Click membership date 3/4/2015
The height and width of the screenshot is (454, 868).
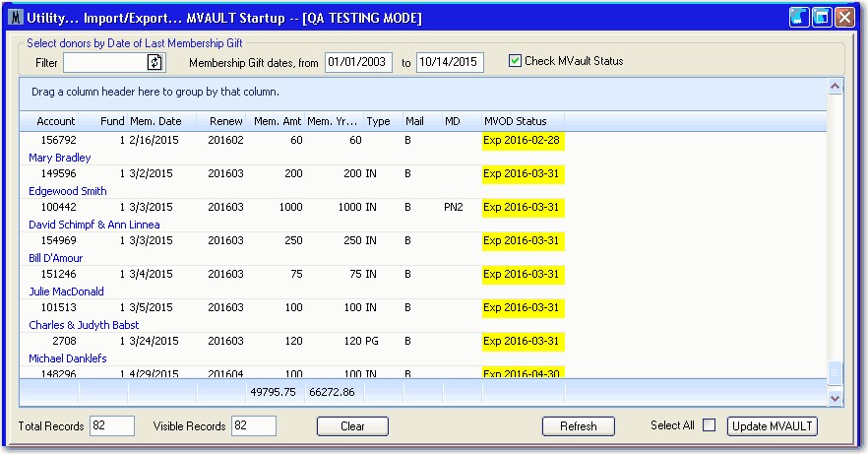pos(152,274)
